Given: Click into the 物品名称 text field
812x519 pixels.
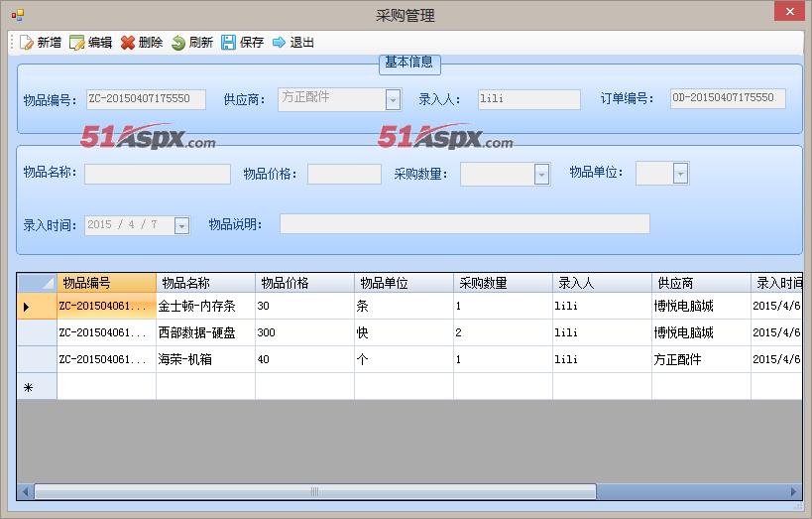Looking at the screenshot, I should tap(157, 175).
